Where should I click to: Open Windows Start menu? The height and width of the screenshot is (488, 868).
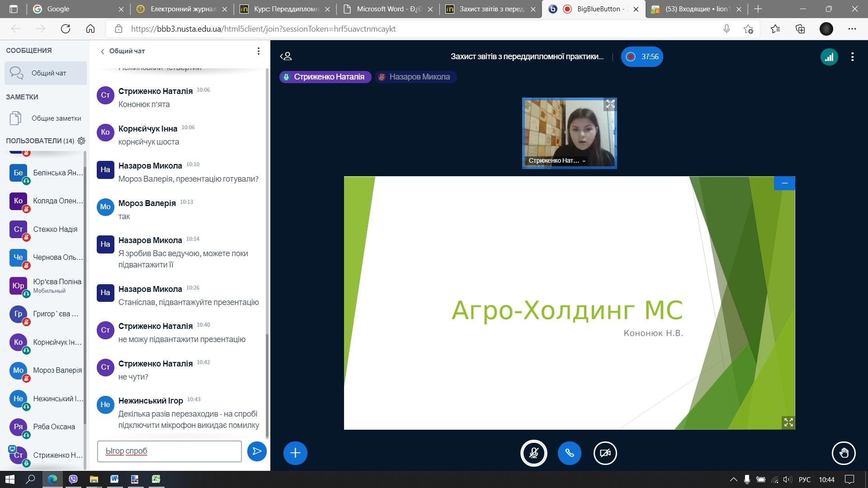coord(10,479)
